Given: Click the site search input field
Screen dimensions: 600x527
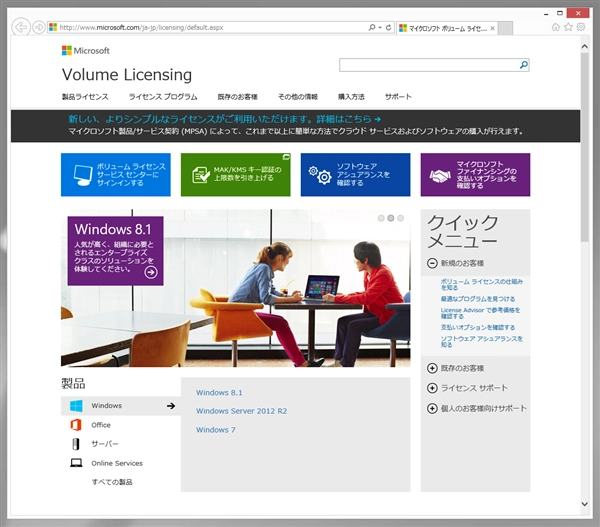Looking at the screenshot, I should point(429,65).
